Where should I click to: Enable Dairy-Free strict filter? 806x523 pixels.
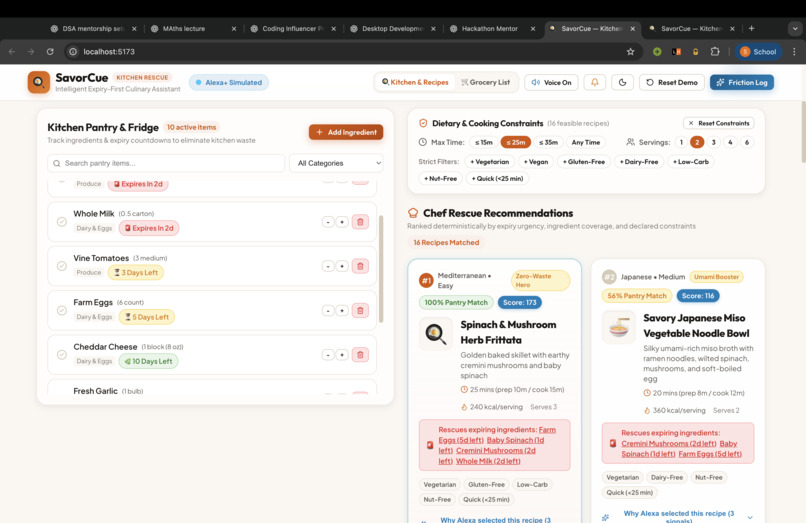tap(639, 161)
